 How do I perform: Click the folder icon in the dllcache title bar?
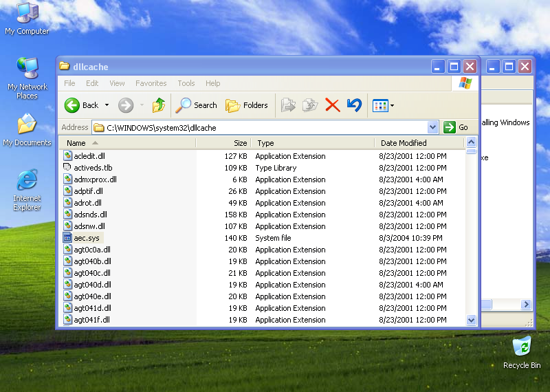click(64, 66)
